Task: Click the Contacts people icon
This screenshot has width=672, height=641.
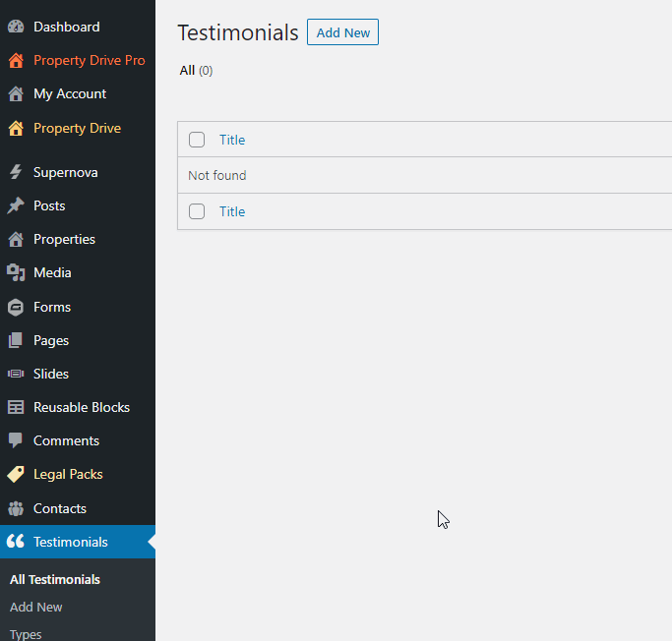Action: (16, 508)
